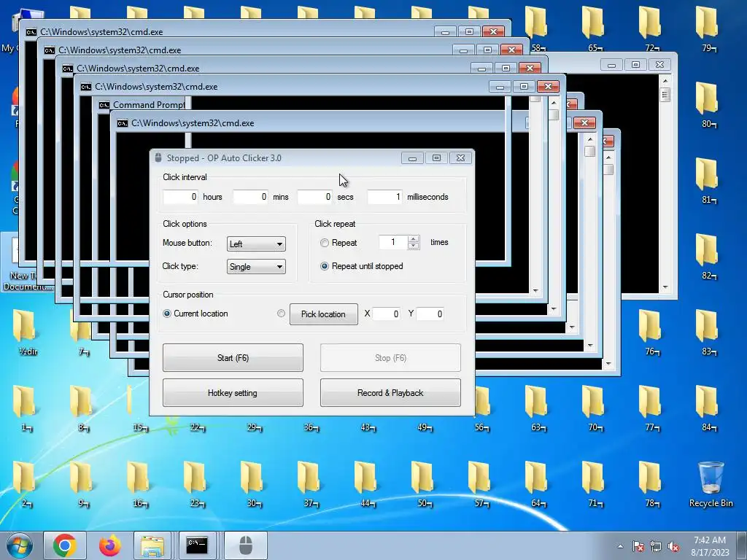Screen dimensions: 747x560
Task: Click the repeat times number field
Action: (393, 242)
